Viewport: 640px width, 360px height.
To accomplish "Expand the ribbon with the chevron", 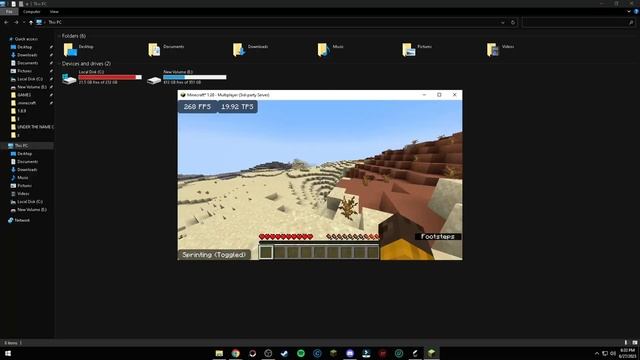I will pyautogui.click(x=629, y=12).
